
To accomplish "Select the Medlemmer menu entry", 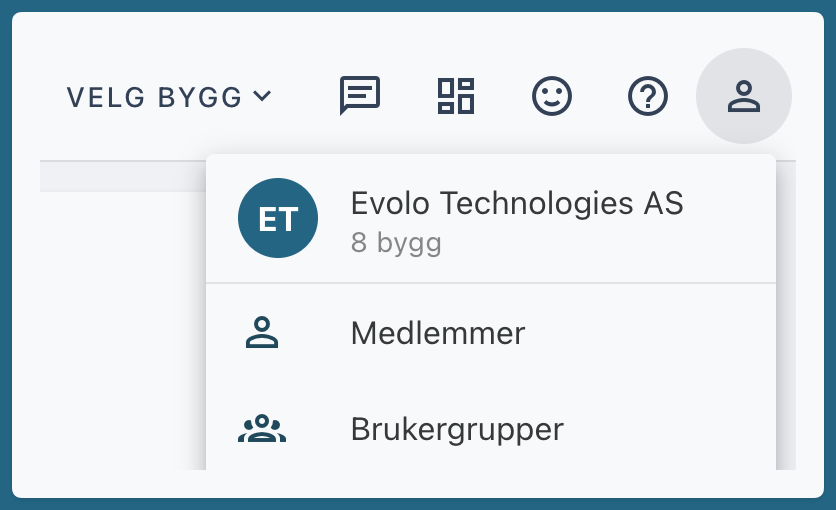I will coord(491,333).
